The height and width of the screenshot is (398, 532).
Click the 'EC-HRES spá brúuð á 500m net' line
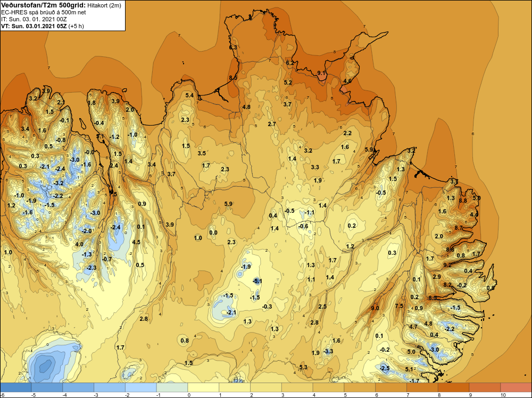[x=43, y=12]
